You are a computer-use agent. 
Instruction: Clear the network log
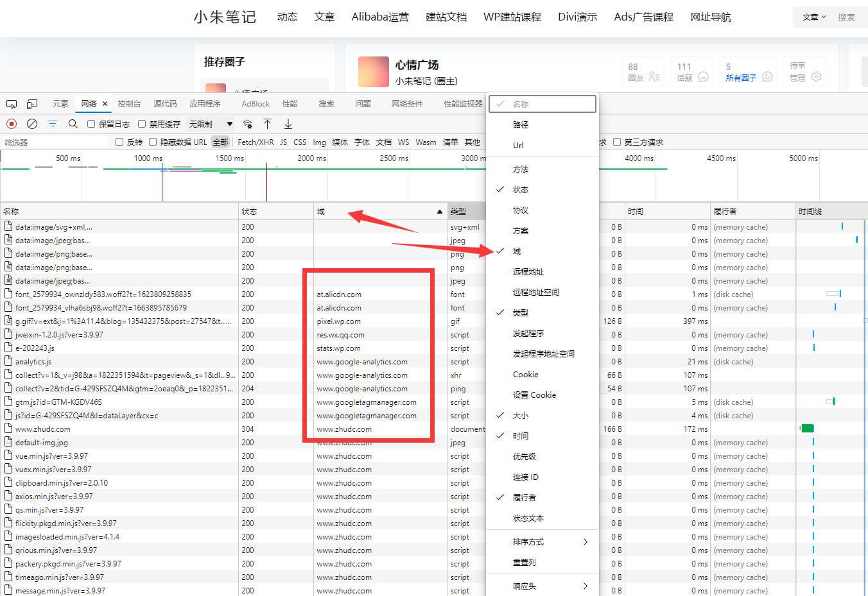point(32,124)
